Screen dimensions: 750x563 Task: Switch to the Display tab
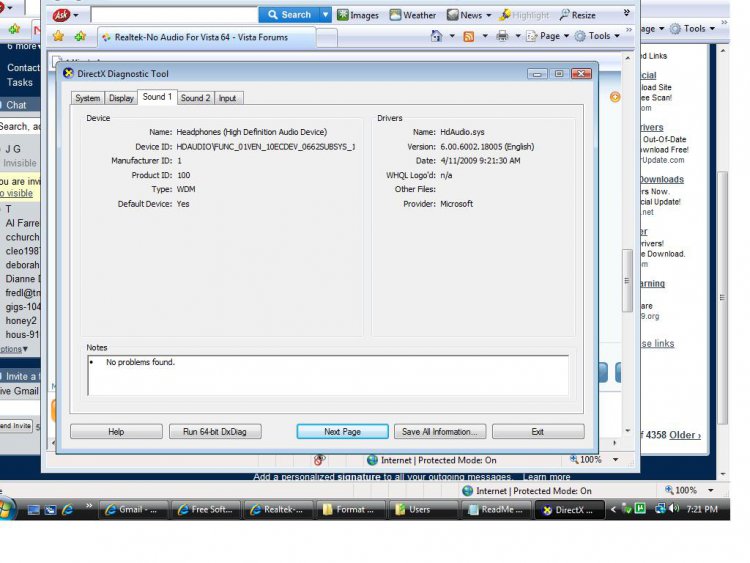[x=121, y=98]
